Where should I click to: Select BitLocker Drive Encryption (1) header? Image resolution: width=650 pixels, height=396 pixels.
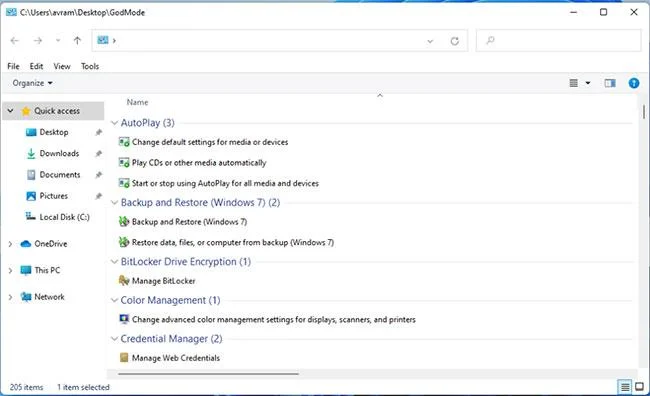(x=186, y=262)
